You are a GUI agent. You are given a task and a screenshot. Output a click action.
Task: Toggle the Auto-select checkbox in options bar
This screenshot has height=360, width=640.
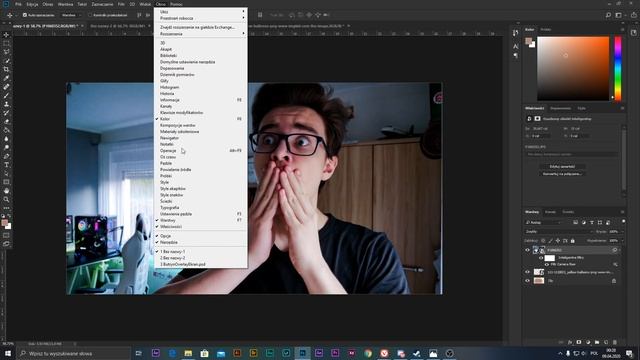(24, 15)
